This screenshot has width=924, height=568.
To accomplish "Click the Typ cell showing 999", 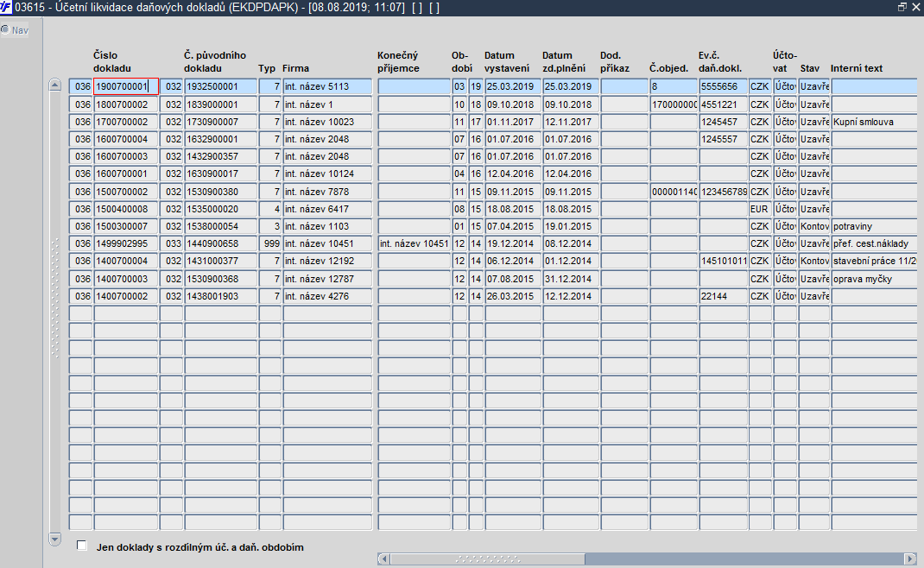I will 270,243.
